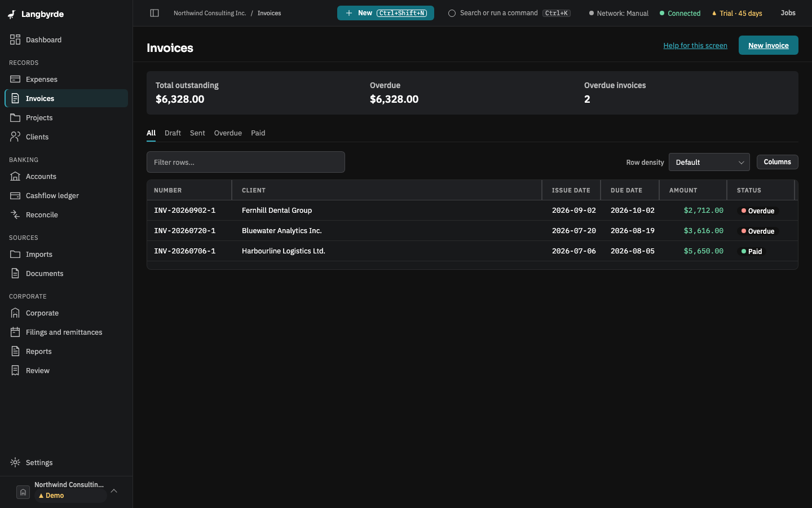Click the Documents file icon

(15, 273)
